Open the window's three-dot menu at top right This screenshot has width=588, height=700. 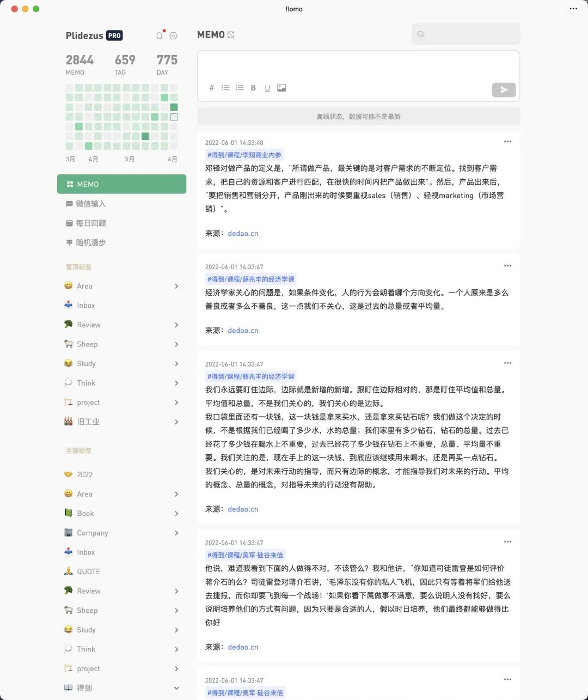[573, 9]
